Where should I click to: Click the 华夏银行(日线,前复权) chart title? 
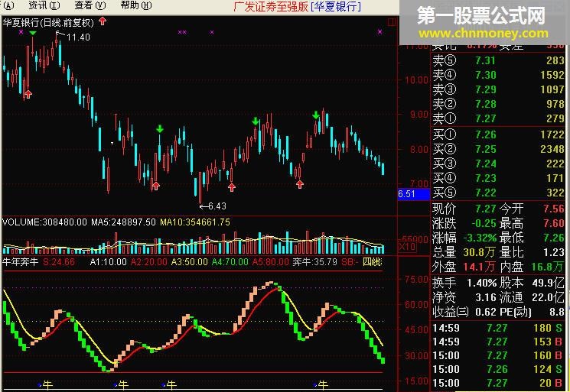(48, 23)
